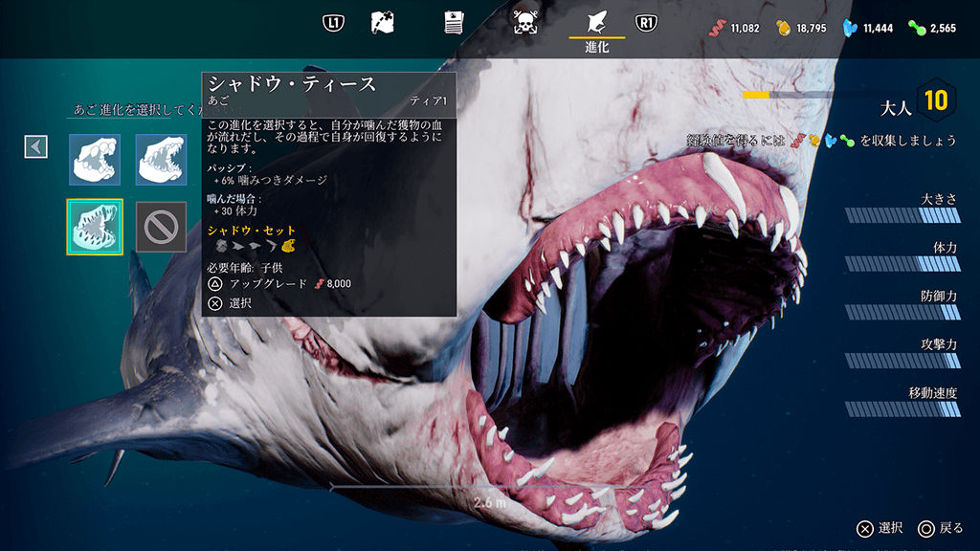This screenshot has height=551, width=980.
Task: Open the map tab icon
Action: click(x=384, y=23)
